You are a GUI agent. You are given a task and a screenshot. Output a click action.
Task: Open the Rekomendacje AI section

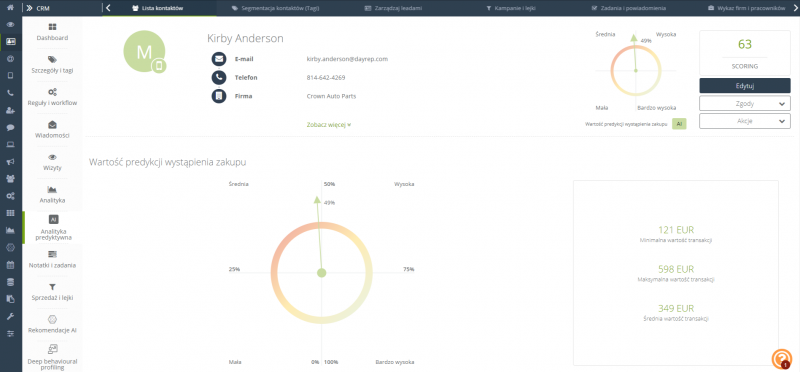52,325
